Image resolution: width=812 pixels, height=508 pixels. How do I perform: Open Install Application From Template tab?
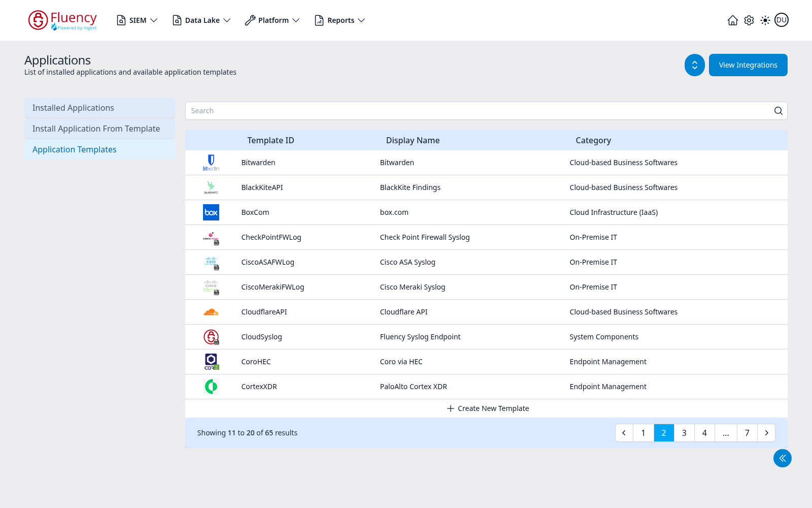click(99, 129)
